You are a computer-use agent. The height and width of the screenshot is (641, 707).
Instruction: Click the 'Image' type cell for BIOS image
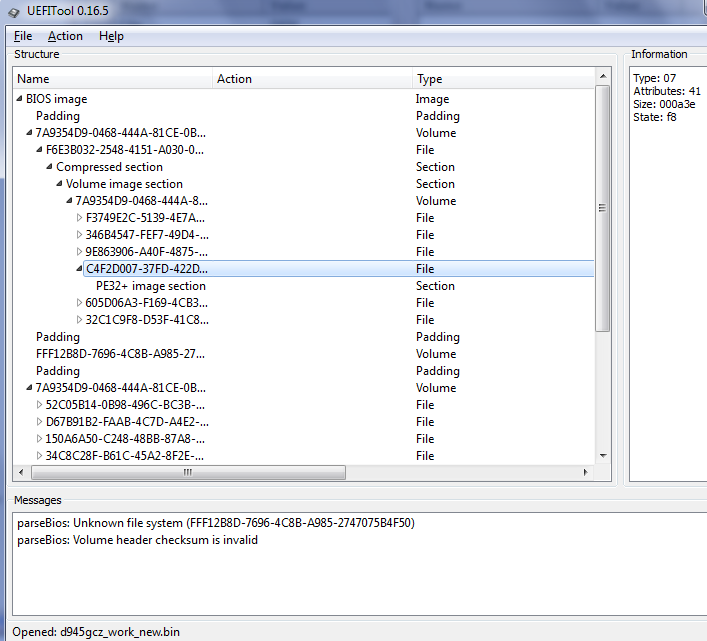[432, 99]
